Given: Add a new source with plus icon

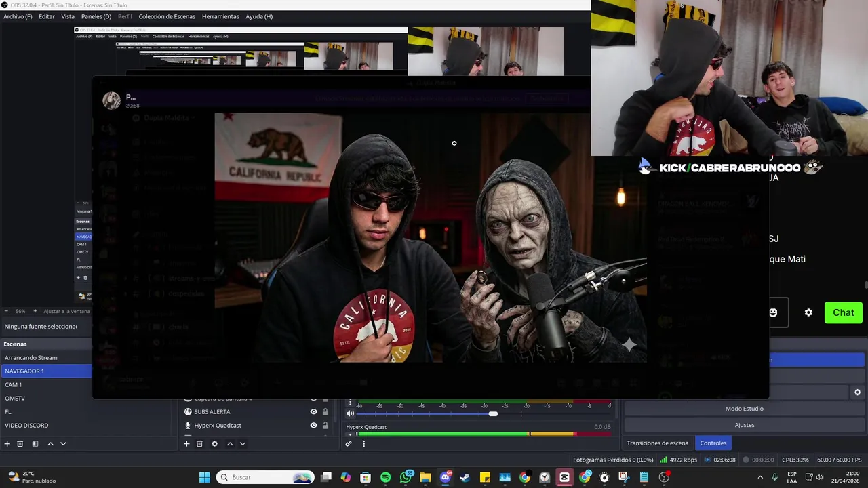Looking at the screenshot, I should pos(186,444).
